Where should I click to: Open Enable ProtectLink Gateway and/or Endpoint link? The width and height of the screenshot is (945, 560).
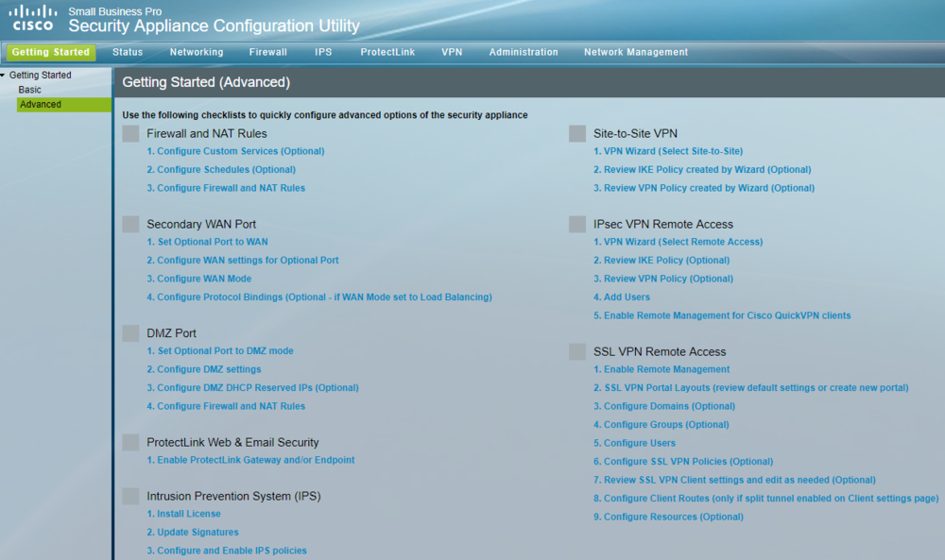(x=250, y=460)
